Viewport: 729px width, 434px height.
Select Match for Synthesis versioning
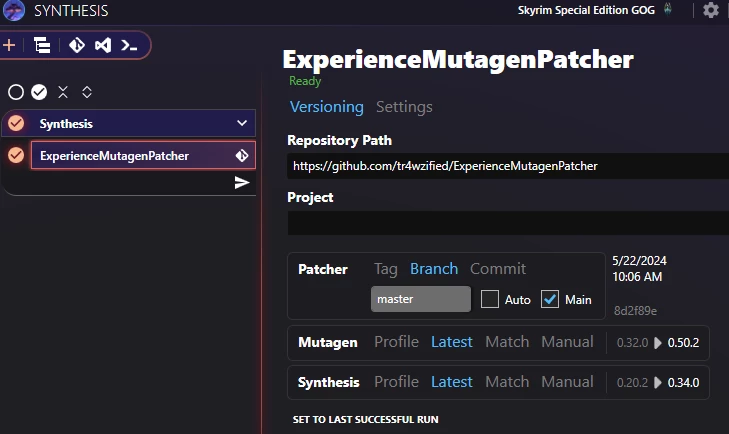coord(507,382)
